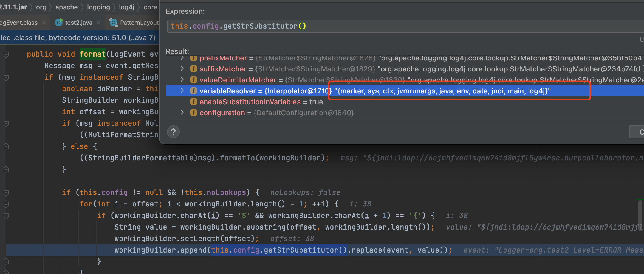
Task: Select 'org' in the breadcrumb path
Action: 41,7
